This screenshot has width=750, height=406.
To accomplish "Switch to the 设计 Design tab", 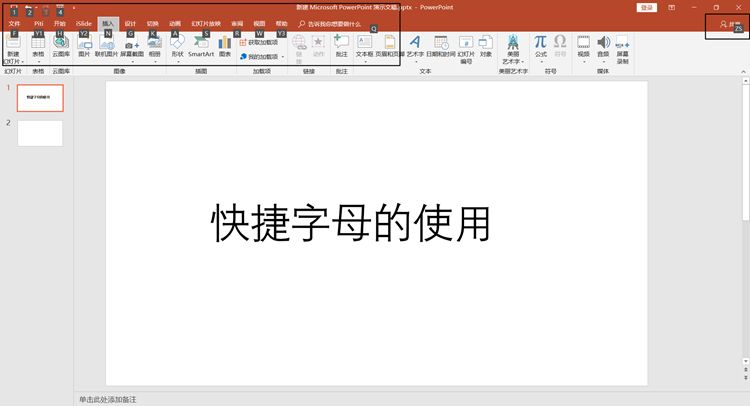I will pyautogui.click(x=130, y=23).
